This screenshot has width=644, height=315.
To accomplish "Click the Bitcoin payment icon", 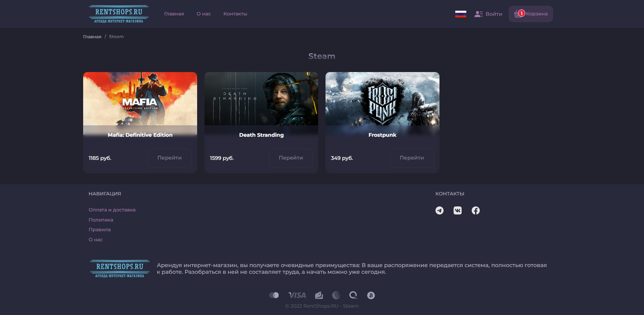I will tap(371, 295).
